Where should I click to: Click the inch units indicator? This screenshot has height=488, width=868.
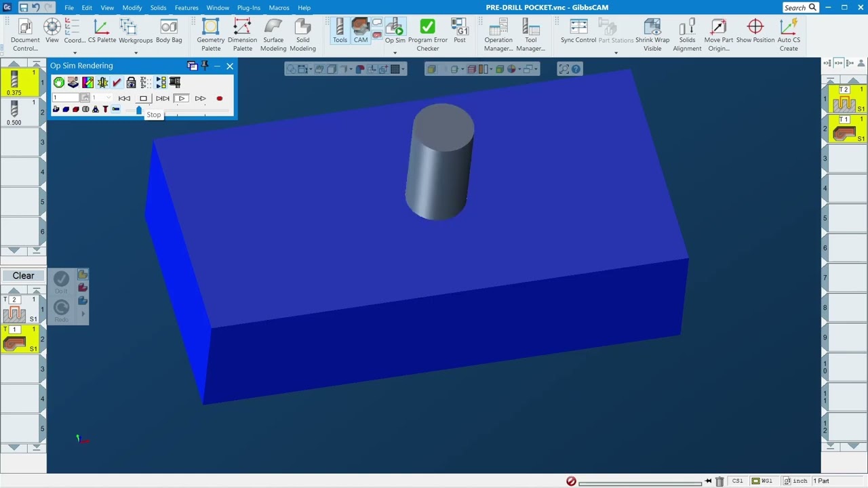(797, 481)
